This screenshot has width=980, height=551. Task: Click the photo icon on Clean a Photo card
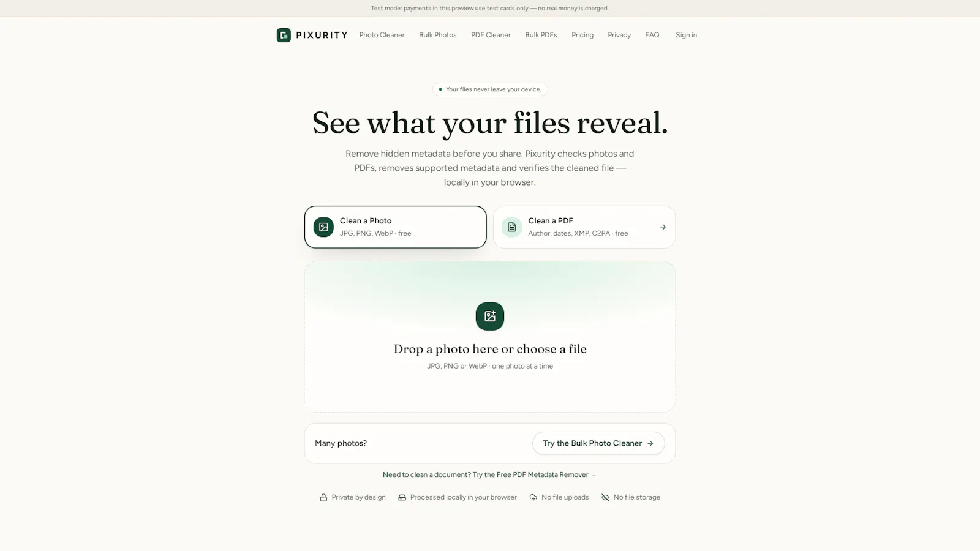click(323, 227)
